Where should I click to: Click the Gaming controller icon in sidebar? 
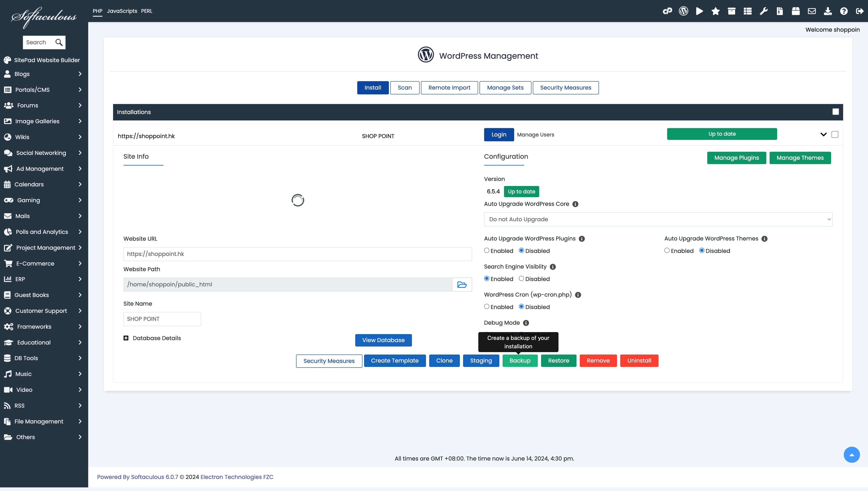pos(8,200)
